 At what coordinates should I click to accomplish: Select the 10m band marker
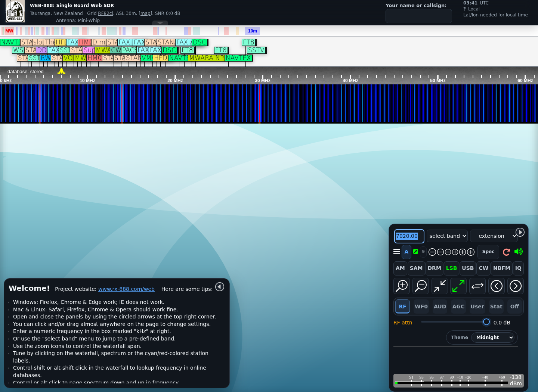253,31
